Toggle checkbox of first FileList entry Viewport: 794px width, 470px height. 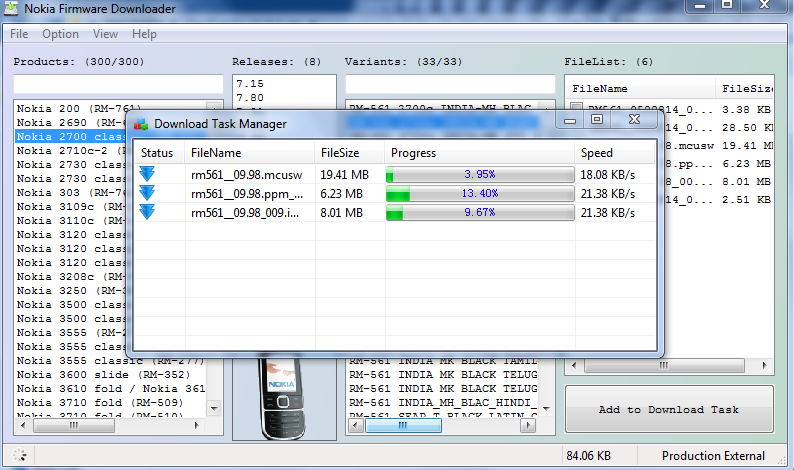point(576,107)
